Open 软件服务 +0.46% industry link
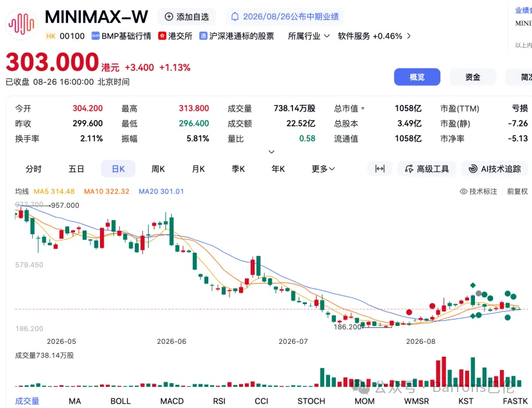Image resolution: width=532 pixels, height=408 pixels. pos(370,36)
